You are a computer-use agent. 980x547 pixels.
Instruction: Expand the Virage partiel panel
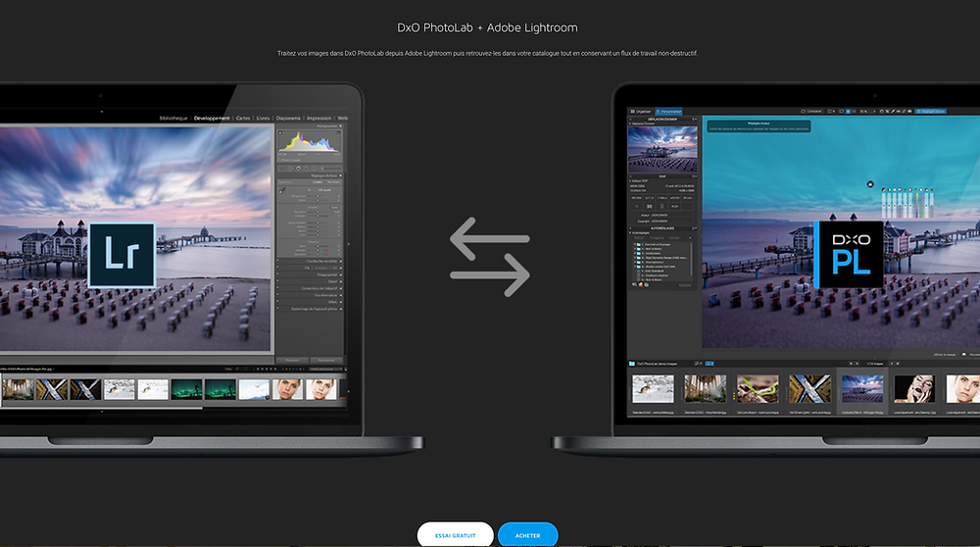[x=310, y=274]
